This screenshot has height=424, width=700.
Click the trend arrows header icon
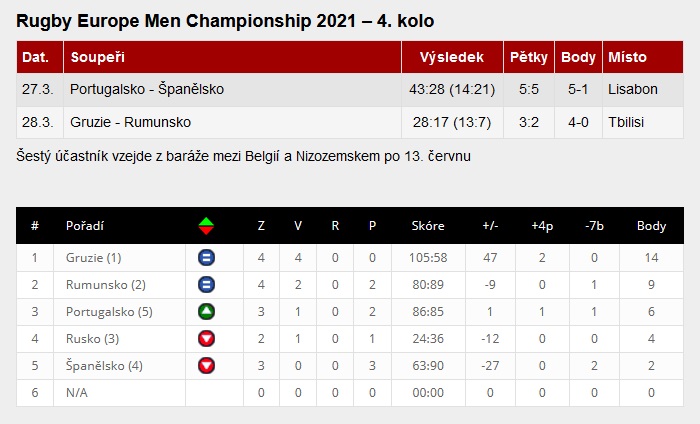[207, 225]
